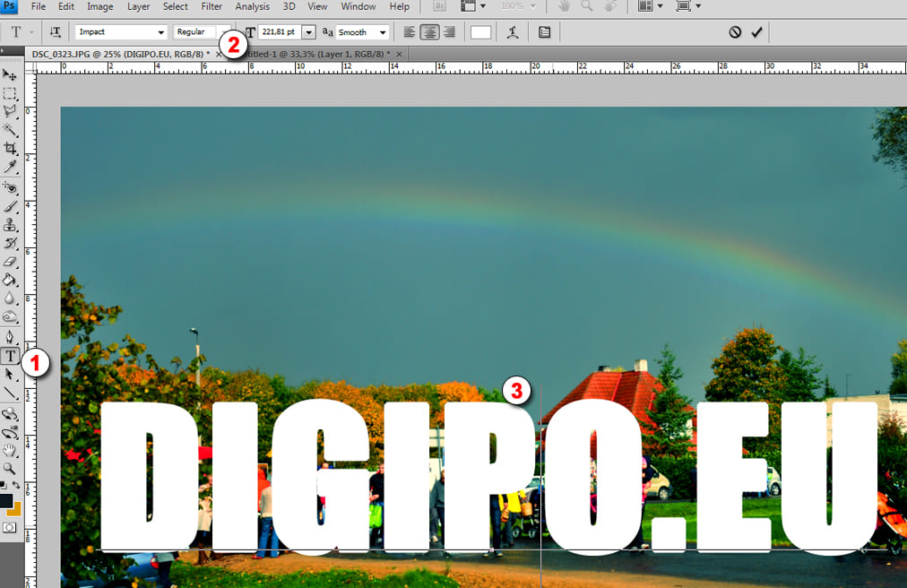Image resolution: width=907 pixels, height=588 pixels.
Task: Select the Clone Stamp tool
Action: (10, 225)
